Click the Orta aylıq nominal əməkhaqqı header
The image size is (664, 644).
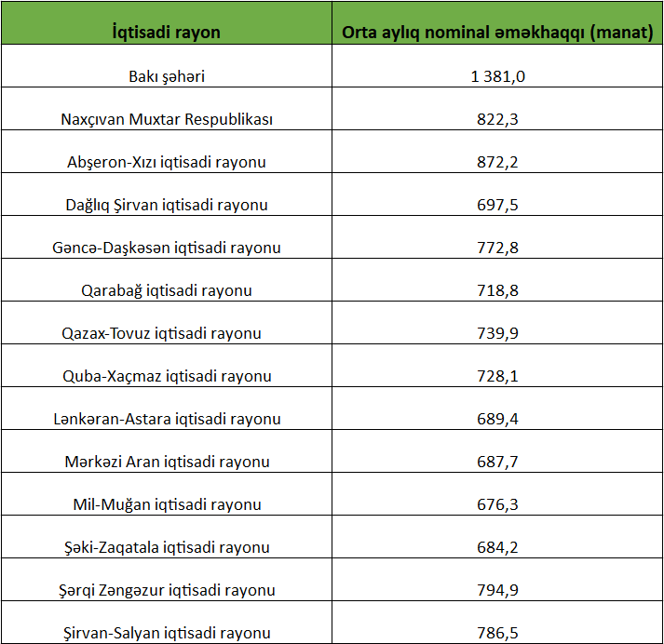point(497,32)
